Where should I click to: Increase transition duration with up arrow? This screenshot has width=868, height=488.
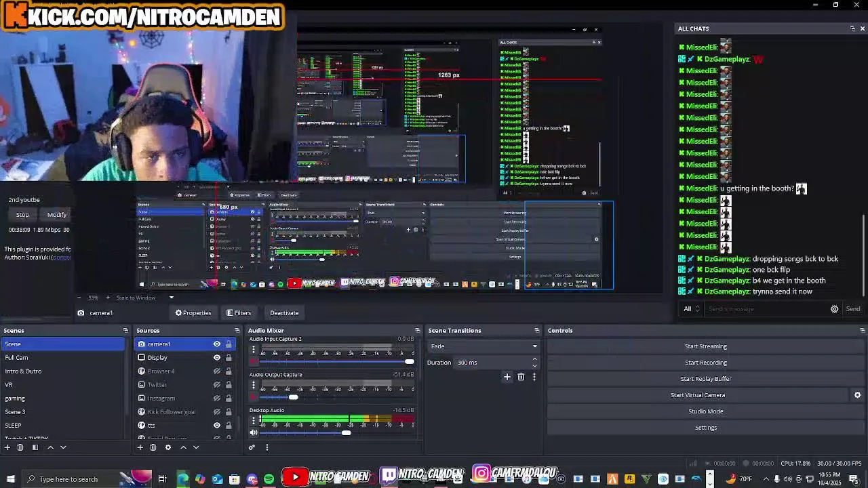pos(534,359)
